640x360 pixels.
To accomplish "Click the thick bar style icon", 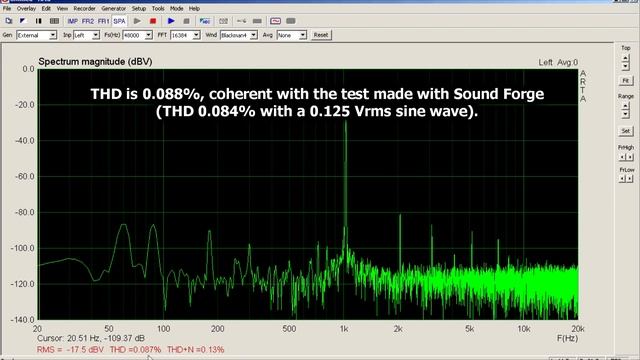I will [x=257, y=21].
